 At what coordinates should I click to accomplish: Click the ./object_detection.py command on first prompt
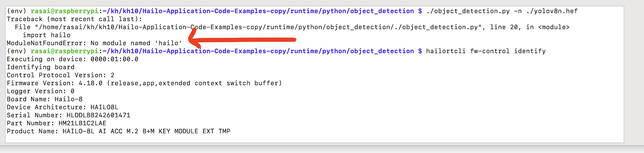pyautogui.click(x=468, y=11)
